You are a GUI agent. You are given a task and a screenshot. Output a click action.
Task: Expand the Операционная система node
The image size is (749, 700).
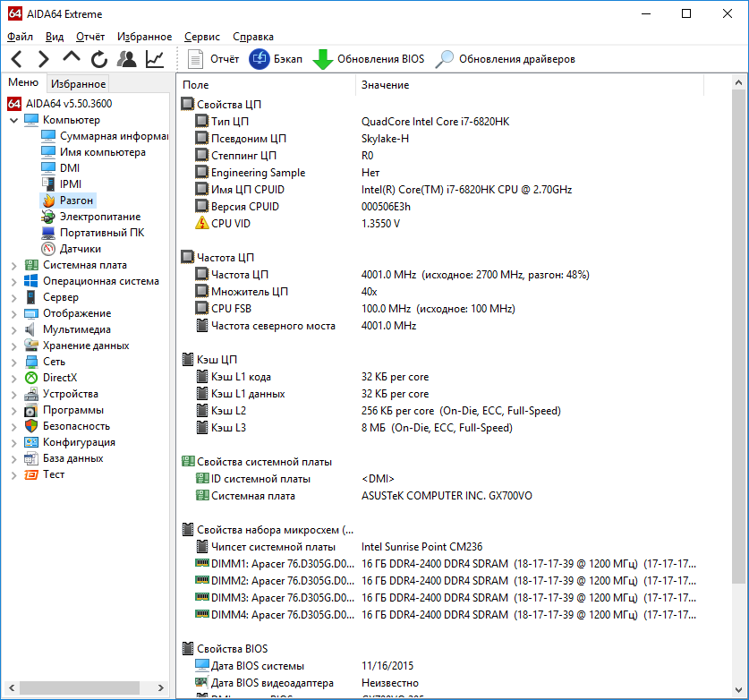(x=13, y=281)
